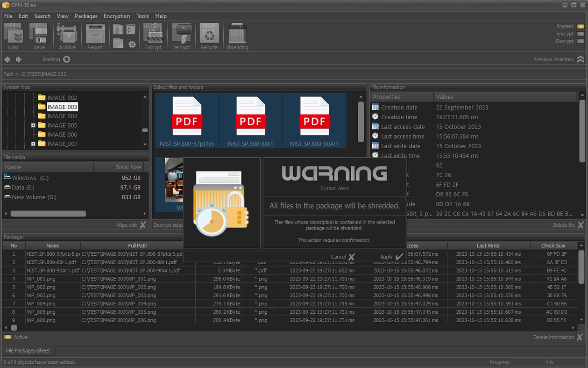Screen dimensions: 588x368
Task: Click the Encrypt padlock icon
Action: click(153, 34)
